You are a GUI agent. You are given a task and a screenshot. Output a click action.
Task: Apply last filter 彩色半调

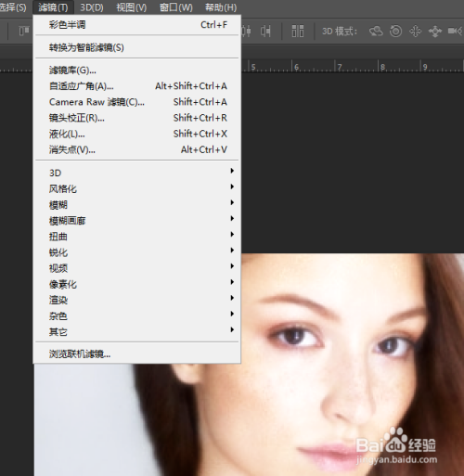point(137,25)
